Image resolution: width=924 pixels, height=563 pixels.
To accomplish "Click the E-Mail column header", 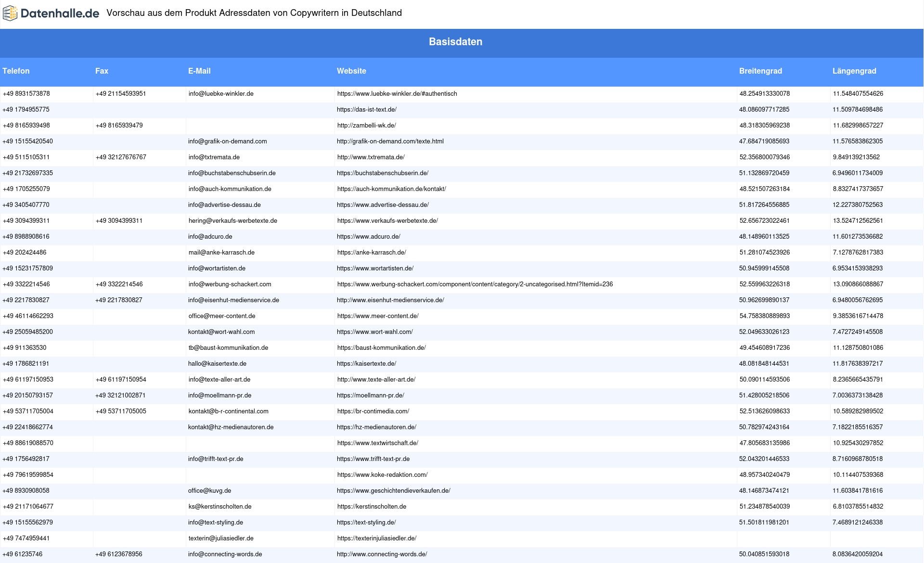I will (x=199, y=71).
